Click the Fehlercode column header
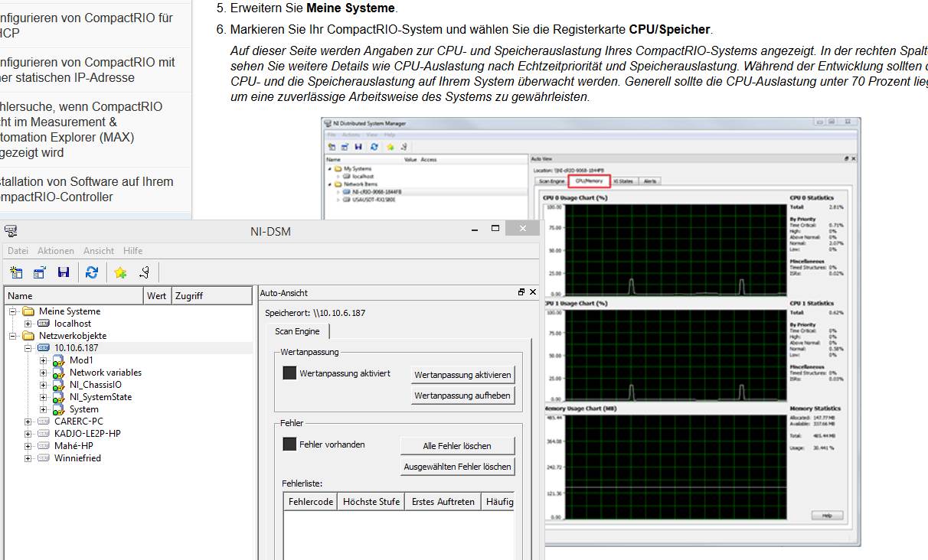Viewport: 928px width, 560px height. tap(310, 502)
